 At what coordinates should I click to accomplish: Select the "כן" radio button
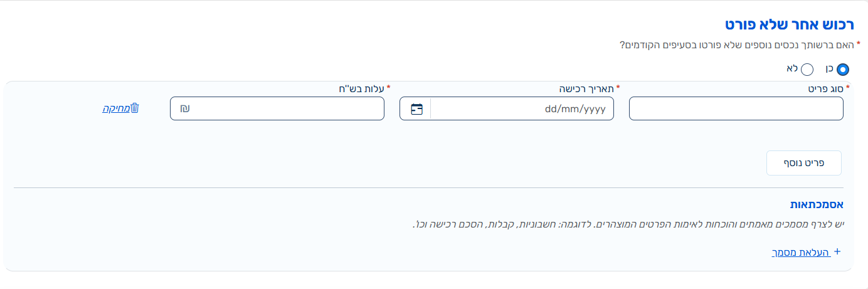(843, 70)
